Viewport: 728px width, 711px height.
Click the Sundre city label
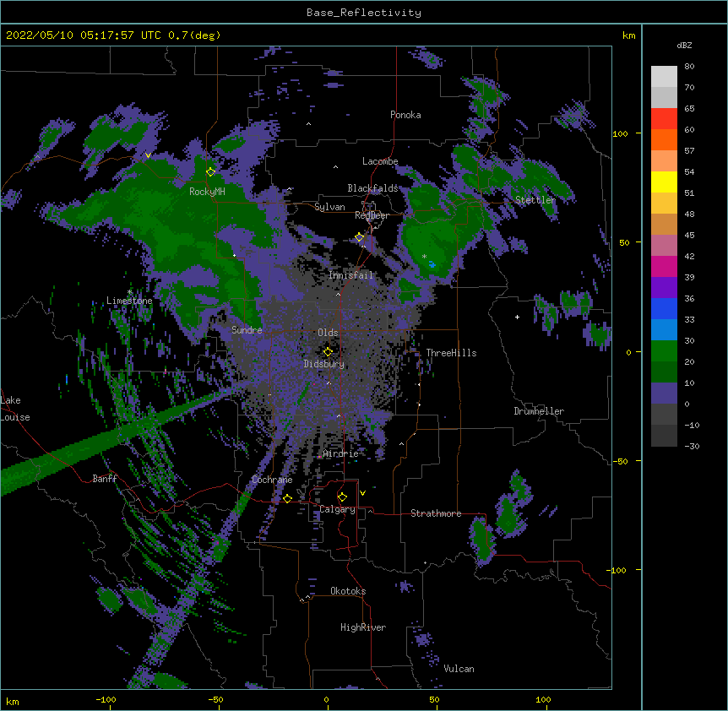247,330
